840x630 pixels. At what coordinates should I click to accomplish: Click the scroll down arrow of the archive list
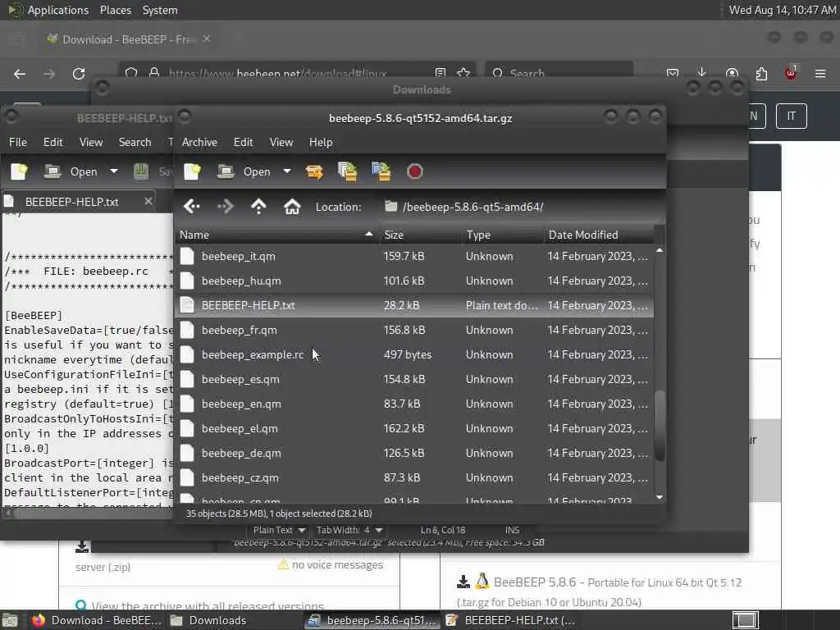pos(660,497)
